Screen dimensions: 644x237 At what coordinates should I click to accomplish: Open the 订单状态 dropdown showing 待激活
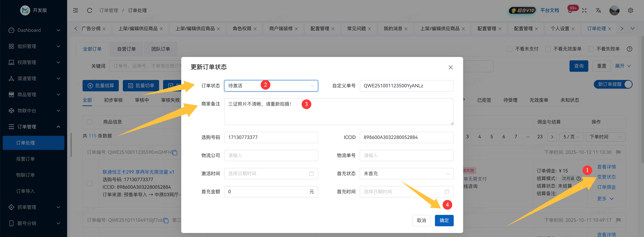pyautogui.click(x=271, y=86)
